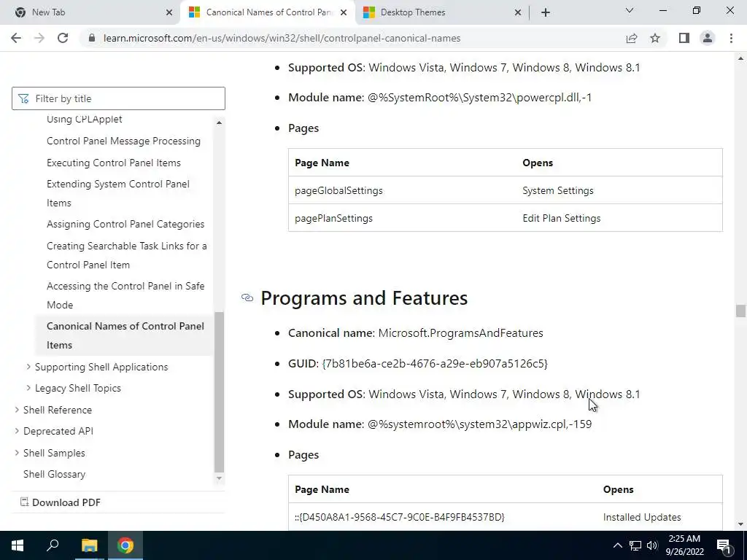Reload the current page

tap(63, 38)
